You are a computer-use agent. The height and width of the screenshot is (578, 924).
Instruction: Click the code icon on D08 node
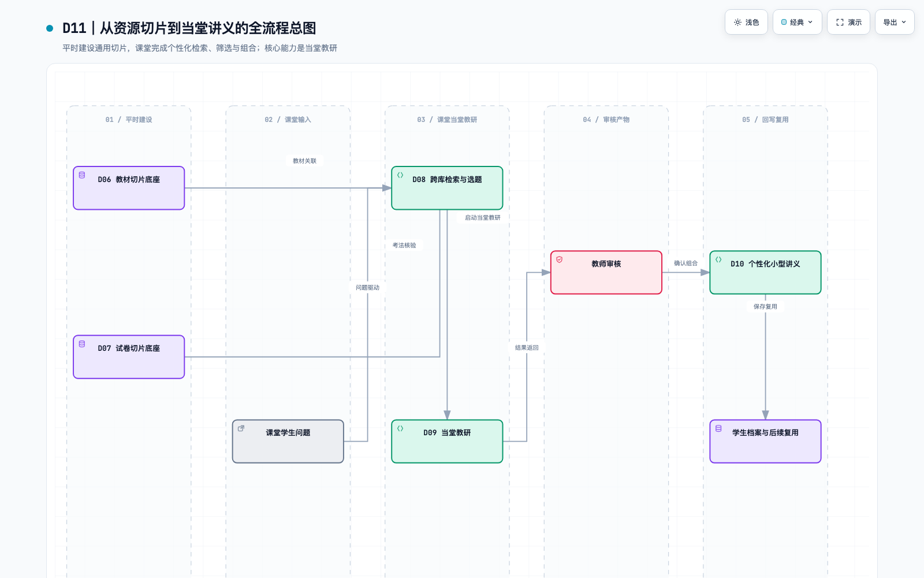click(400, 175)
